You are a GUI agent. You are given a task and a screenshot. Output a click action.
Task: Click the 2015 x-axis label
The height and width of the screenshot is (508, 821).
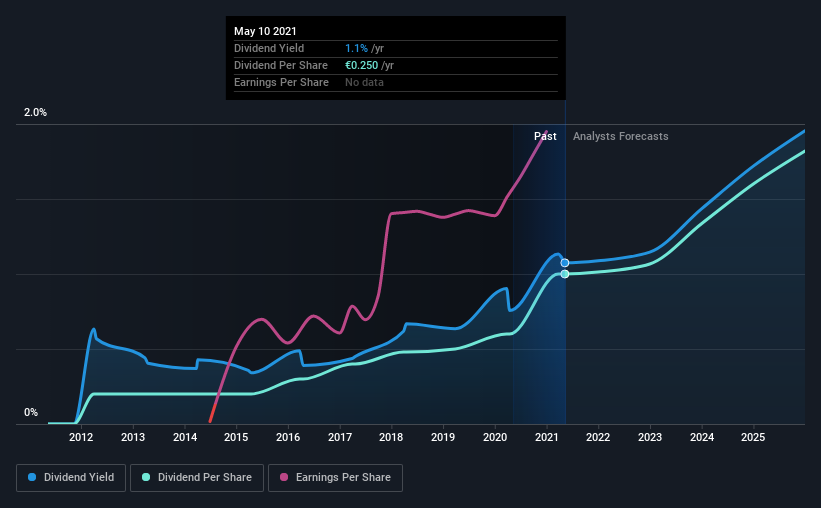click(236, 437)
